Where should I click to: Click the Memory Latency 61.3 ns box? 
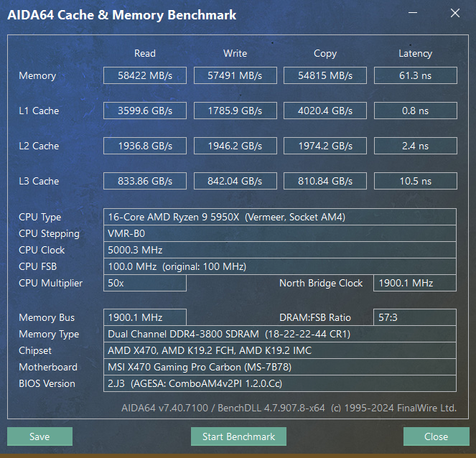[415, 75]
